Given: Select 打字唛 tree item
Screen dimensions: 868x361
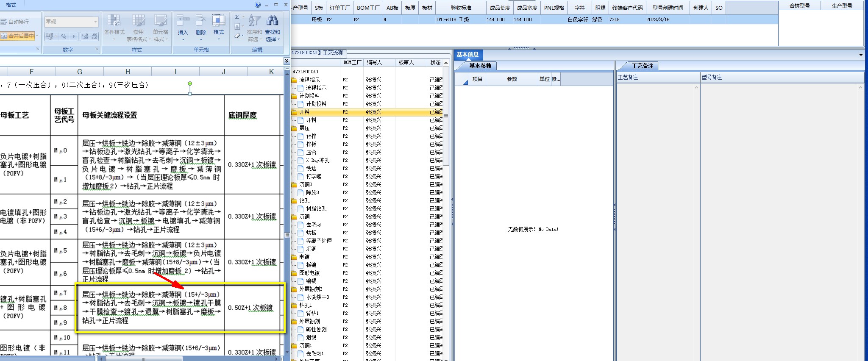Looking at the screenshot, I should [314, 176].
